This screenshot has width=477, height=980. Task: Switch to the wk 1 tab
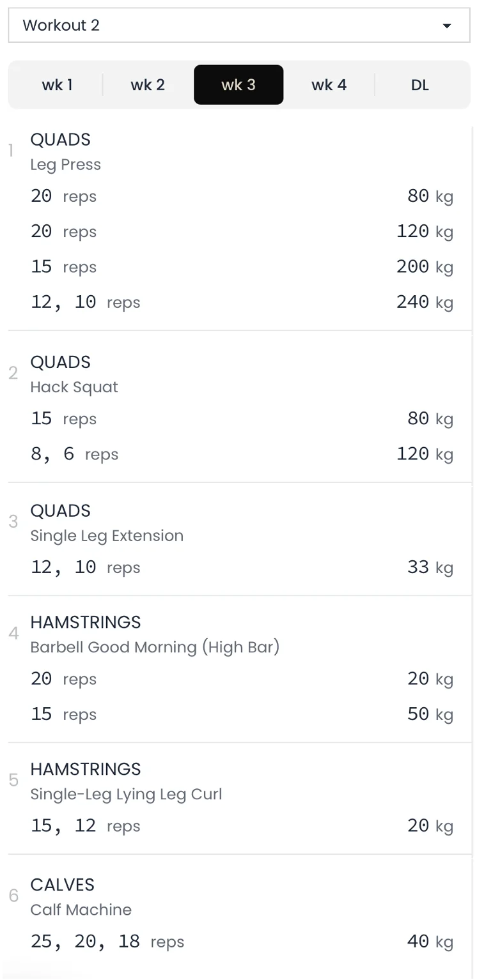pyautogui.click(x=57, y=85)
